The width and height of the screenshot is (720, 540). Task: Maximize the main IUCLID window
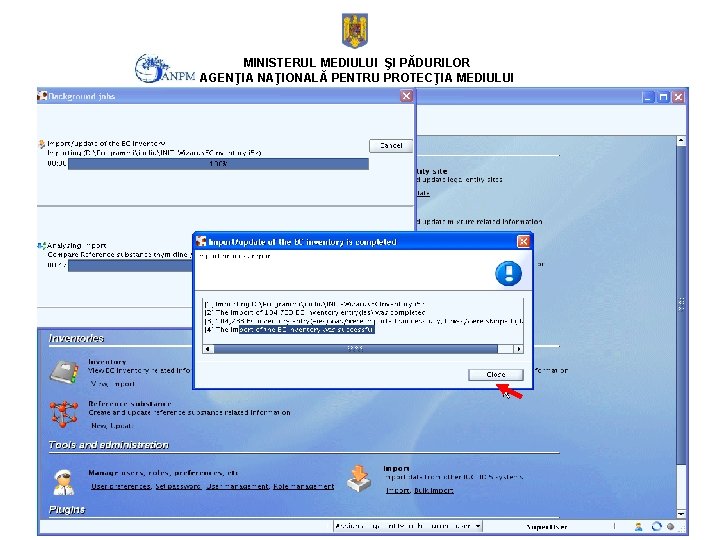click(x=663, y=97)
